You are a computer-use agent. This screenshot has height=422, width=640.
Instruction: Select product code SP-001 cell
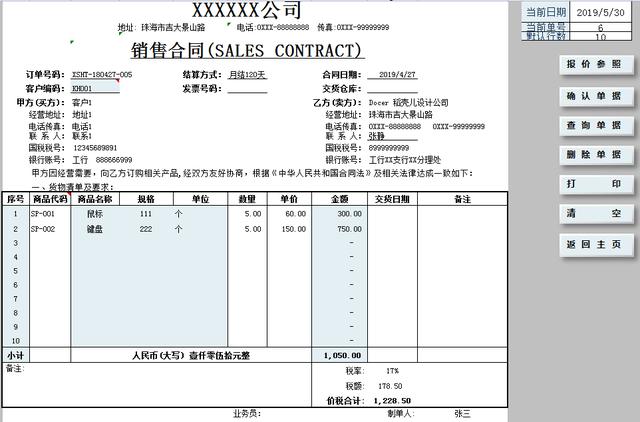pyautogui.click(x=50, y=214)
